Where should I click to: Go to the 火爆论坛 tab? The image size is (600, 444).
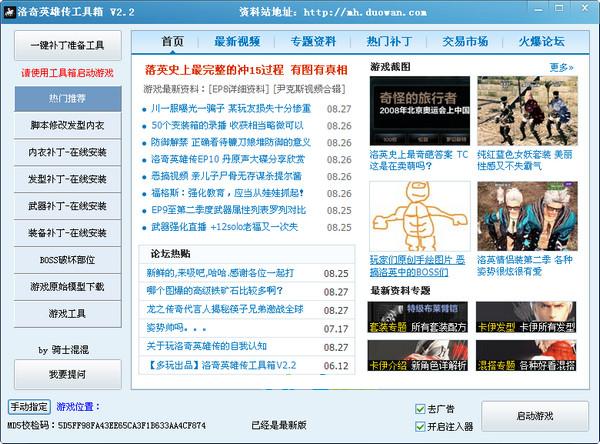click(x=541, y=42)
